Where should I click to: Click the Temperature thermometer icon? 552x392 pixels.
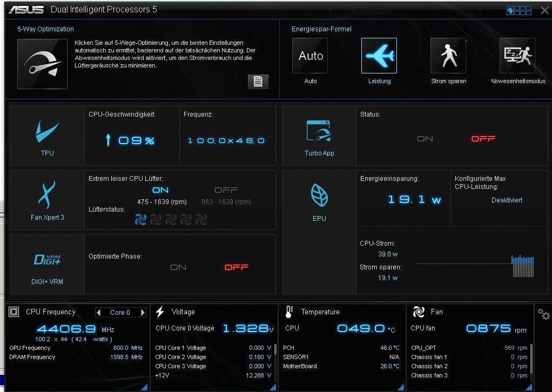click(289, 312)
